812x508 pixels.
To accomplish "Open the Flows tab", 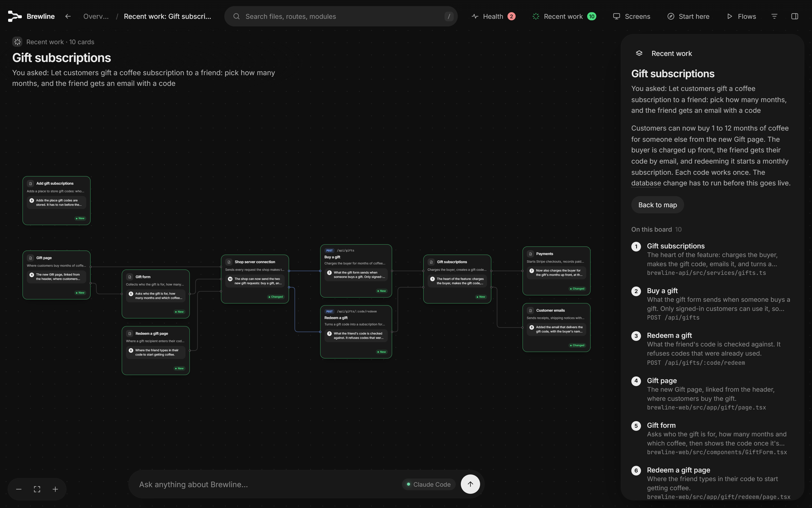I will coord(741,16).
